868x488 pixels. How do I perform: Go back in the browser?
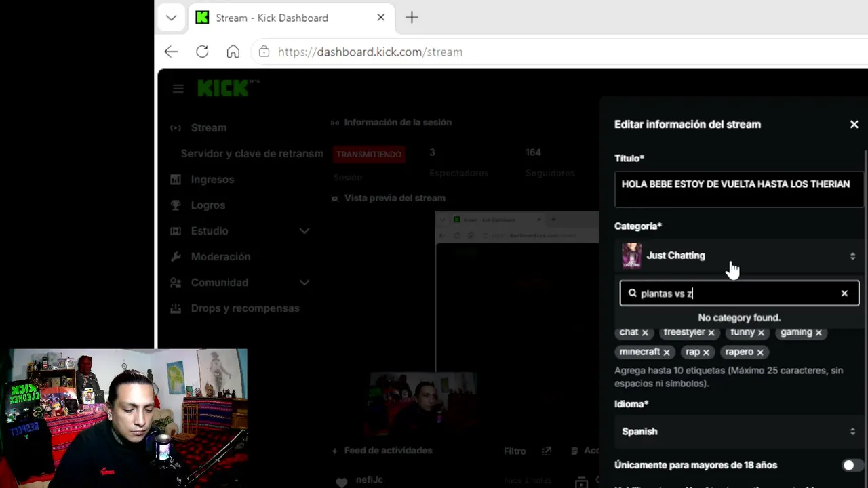click(x=171, y=52)
